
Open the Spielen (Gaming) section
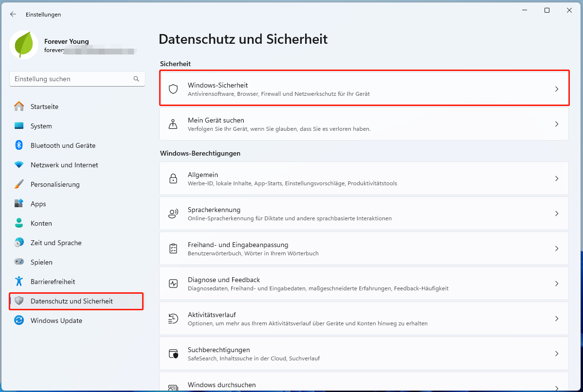click(41, 262)
